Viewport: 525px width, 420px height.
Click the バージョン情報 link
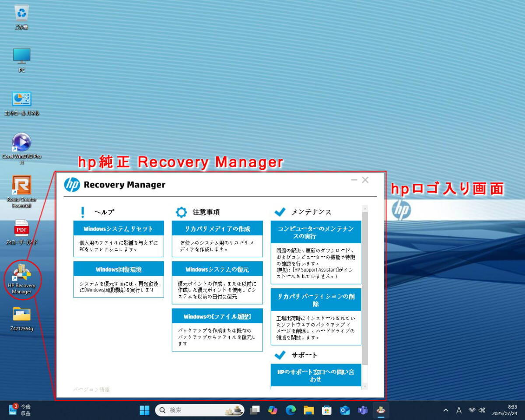pyautogui.click(x=91, y=389)
